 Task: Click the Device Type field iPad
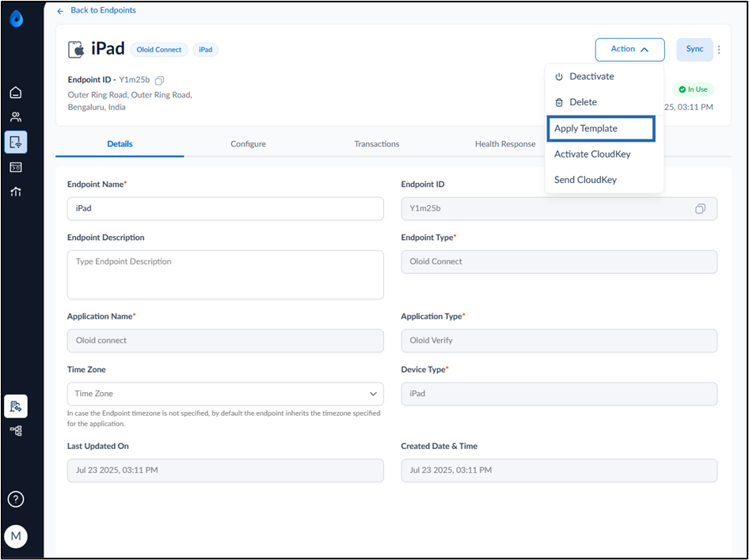click(x=559, y=394)
